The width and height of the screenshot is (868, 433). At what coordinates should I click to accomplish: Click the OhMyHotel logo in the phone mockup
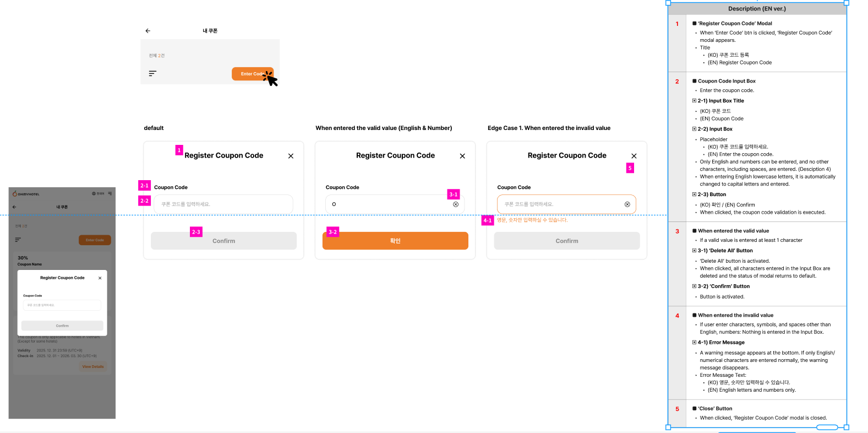tap(26, 194)
